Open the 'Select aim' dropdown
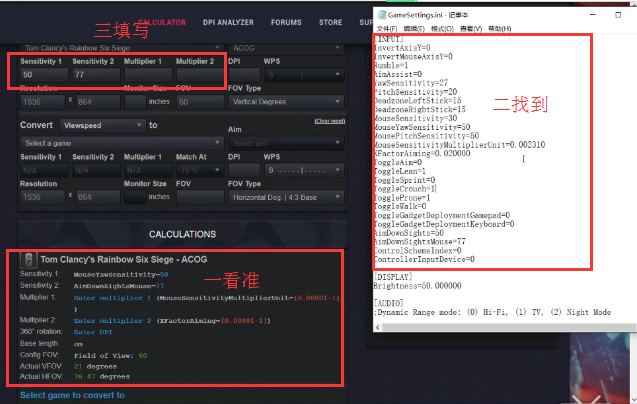 (286, 143)
